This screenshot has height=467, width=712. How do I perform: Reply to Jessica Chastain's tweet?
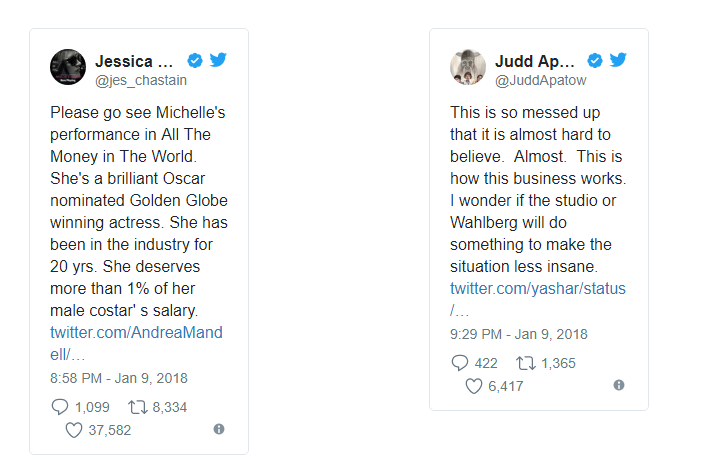60,407
